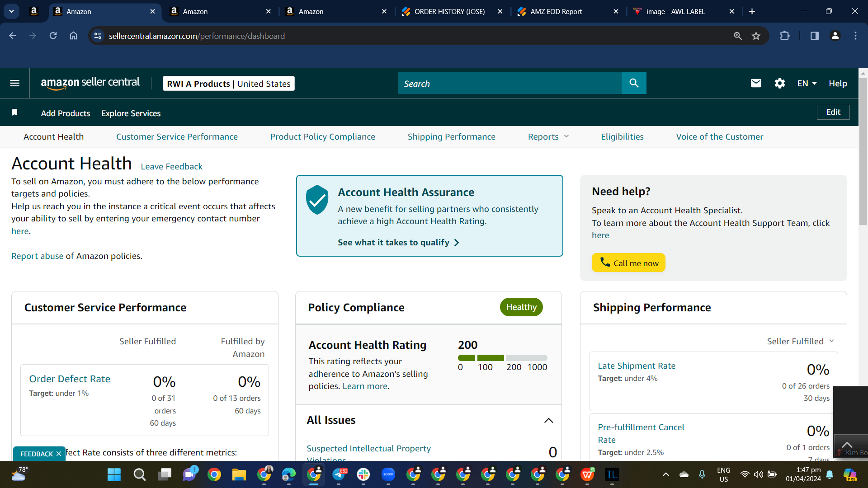Screen dimensions: 868x488
Task: Click the search magnifier button
Action: pyautogui.click(x=634, y=83)
